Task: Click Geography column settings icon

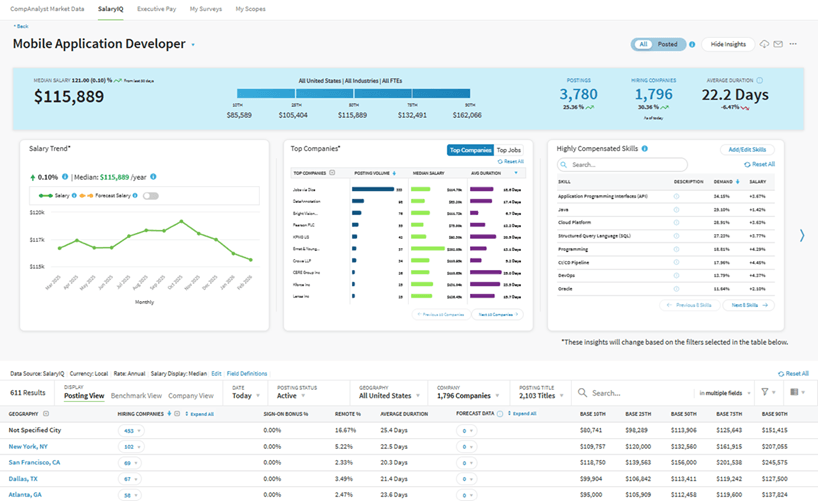Action: pyautogui.click(x=46, y=414)
